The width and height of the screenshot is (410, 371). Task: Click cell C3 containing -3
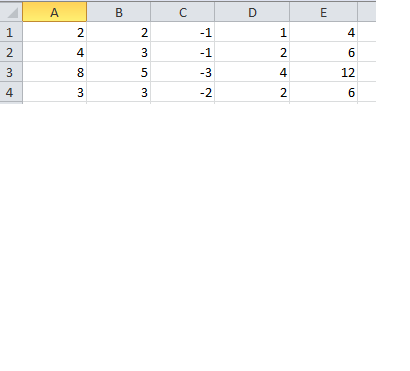tap(183, 72)
